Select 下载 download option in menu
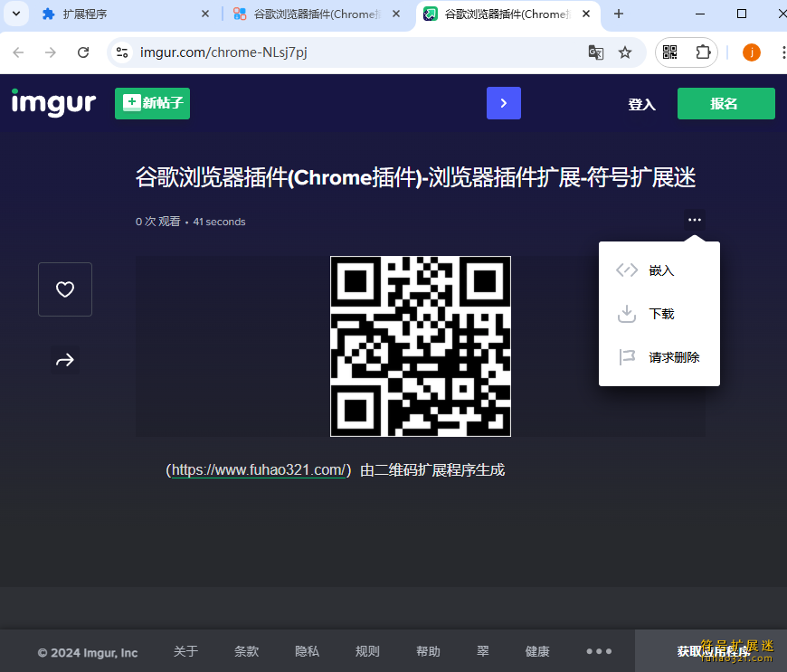The width and height of the screenshot is (787, 672). [x=659, y=314]
